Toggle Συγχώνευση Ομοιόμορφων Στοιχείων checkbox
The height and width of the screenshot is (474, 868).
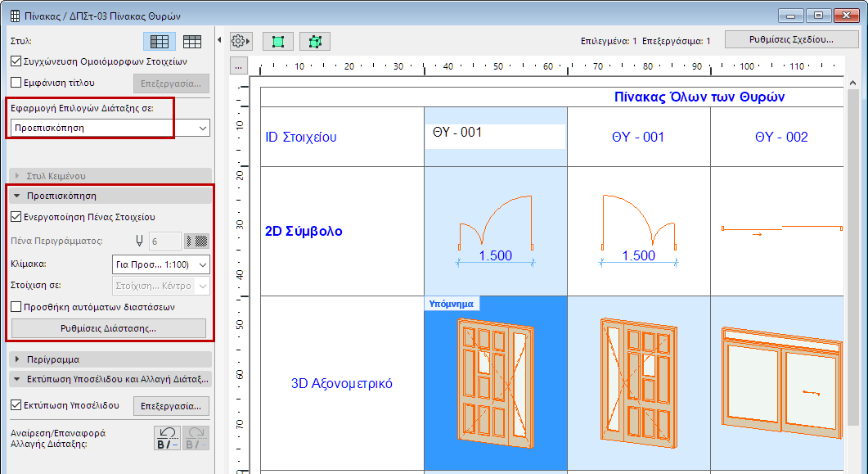[x=16, y=61]
